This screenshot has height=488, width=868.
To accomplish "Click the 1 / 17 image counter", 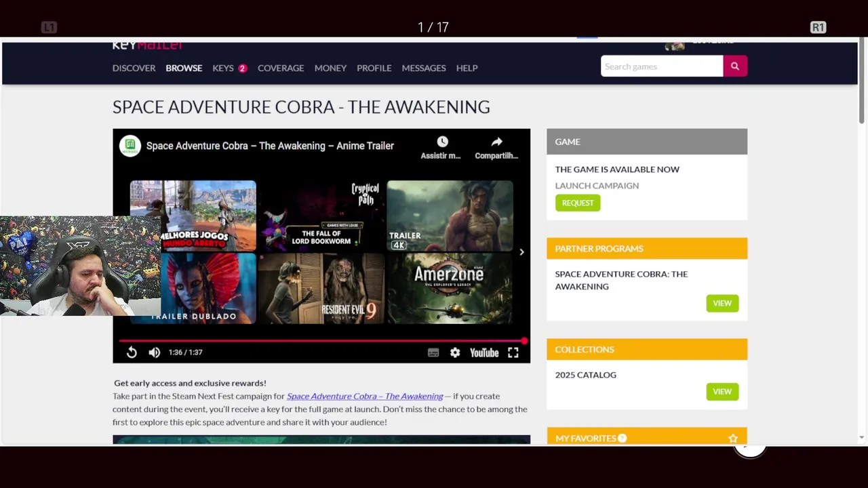I will pyautogui.click(x=433, y=27).
